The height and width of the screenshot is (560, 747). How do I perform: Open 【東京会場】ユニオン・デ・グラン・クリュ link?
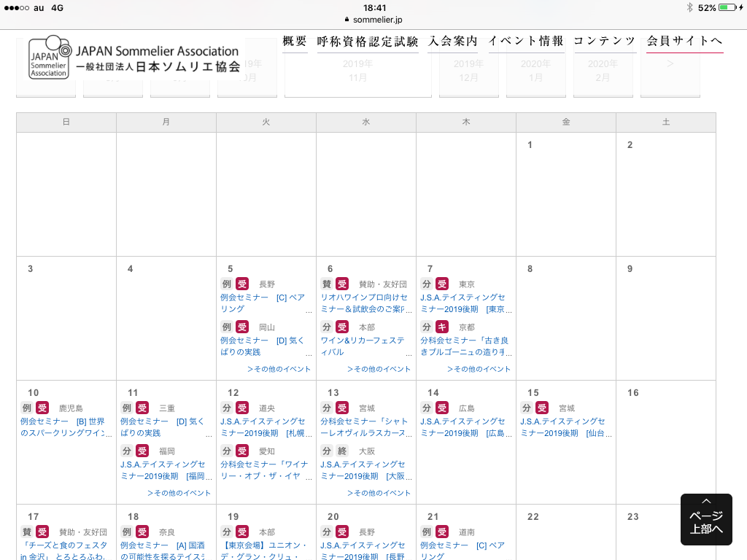click(265, 550)
